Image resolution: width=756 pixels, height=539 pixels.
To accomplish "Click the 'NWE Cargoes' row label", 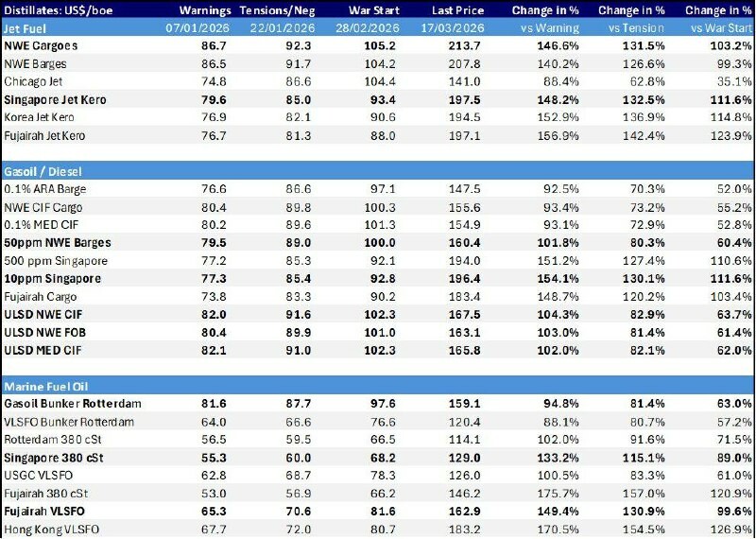I will (x=42, y=45).
